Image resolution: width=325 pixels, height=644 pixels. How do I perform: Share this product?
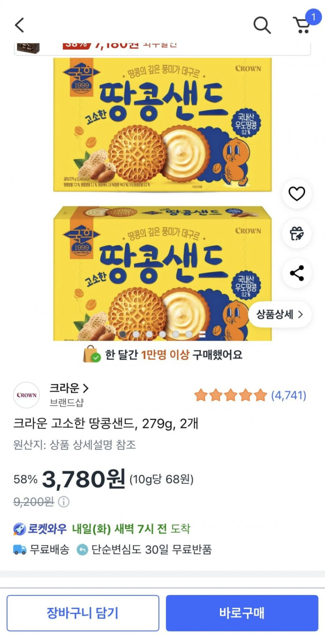tap(297, 273)
